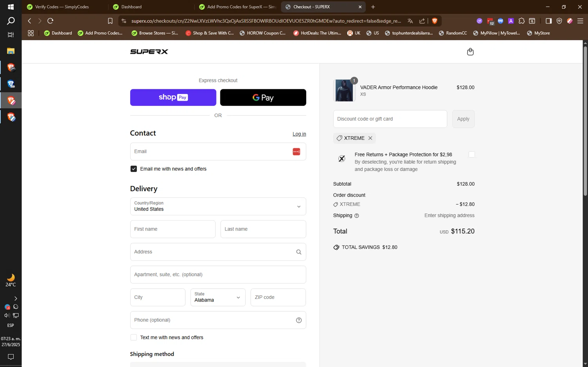
Task: Open Windows search from the taskbar
Action: tap(11, 21)
